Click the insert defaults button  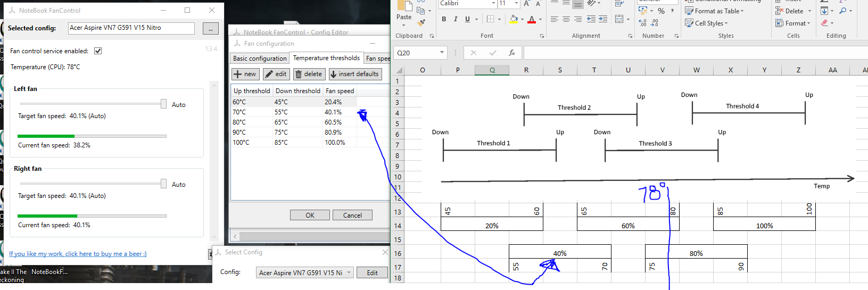point(354,74)
